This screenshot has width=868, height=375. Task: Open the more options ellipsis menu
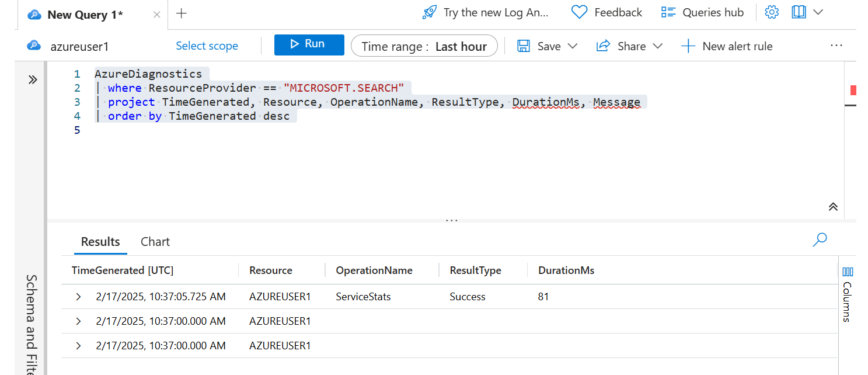coord(836,46)
